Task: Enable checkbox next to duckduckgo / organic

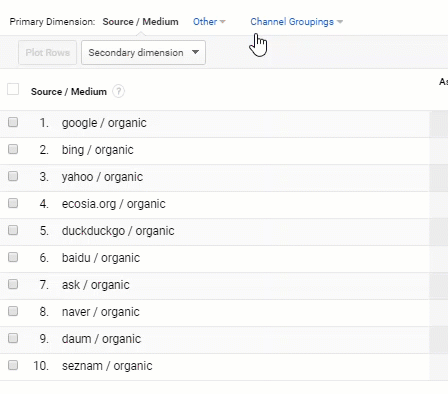Action: click(13, 230)
